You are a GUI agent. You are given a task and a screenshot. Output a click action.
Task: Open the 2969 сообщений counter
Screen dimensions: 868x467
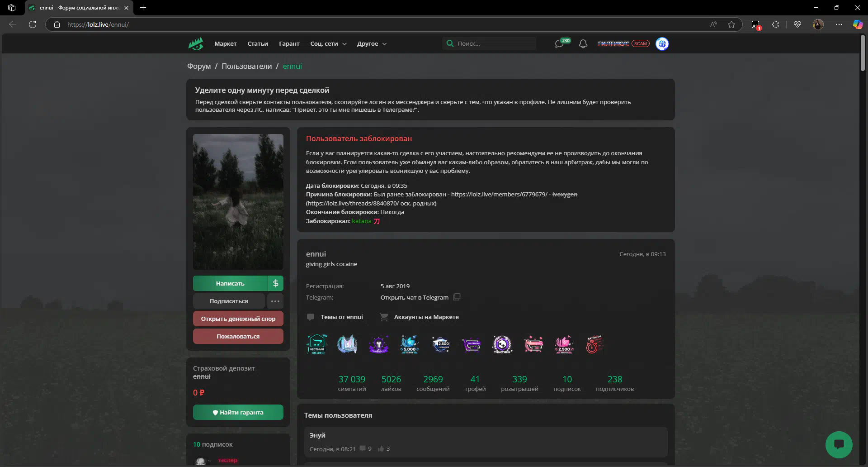pyautogui.click(x=433, y=383)
